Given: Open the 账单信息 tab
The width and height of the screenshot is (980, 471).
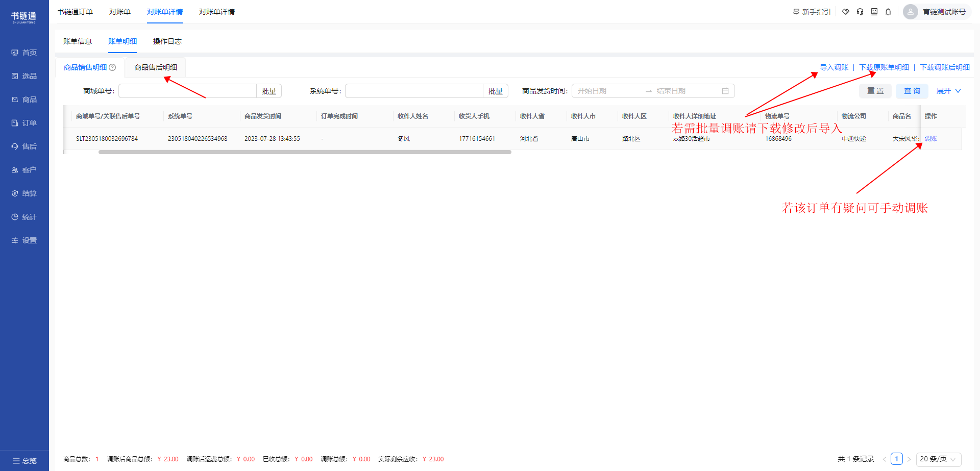Looking at the screenshot, I should (x=78, y=41).
